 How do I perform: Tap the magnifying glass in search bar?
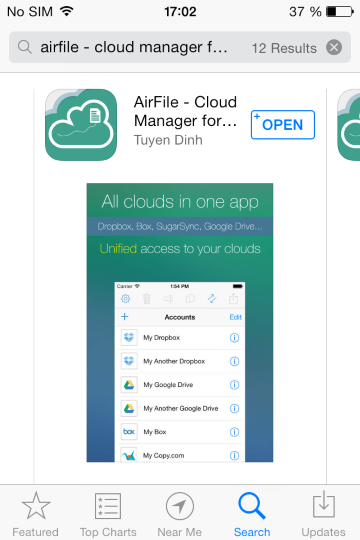(25, 47)
